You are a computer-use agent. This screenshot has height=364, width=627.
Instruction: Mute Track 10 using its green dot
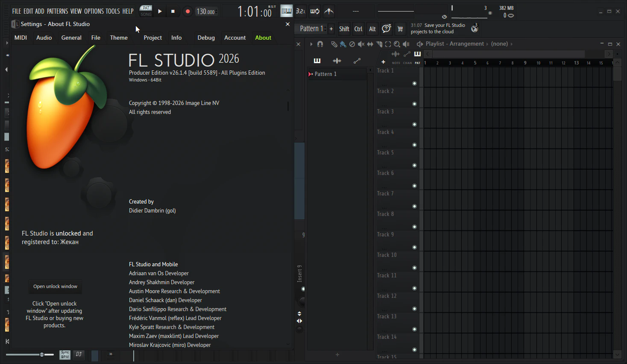point(414,268)
